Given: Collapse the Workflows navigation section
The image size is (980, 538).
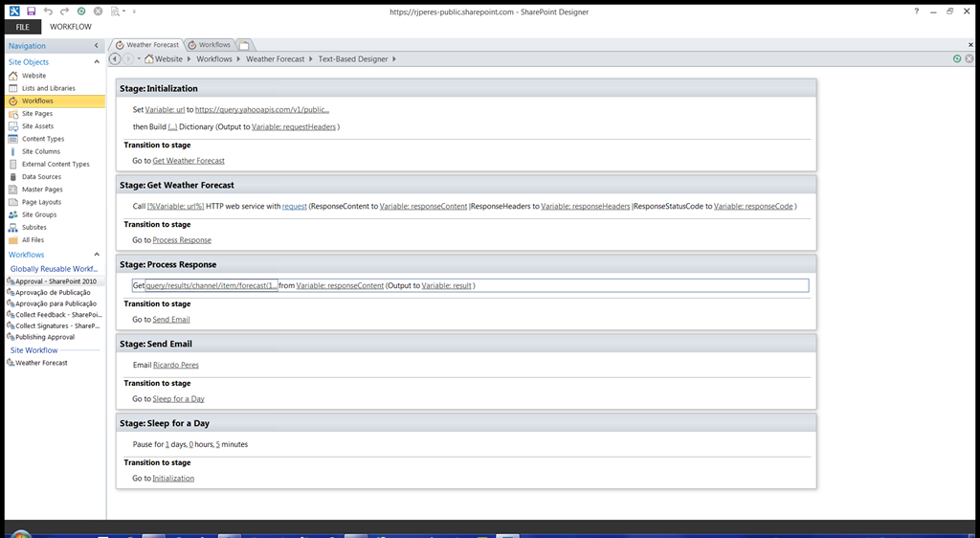Looking at the screenshot, I should (97, 255).
